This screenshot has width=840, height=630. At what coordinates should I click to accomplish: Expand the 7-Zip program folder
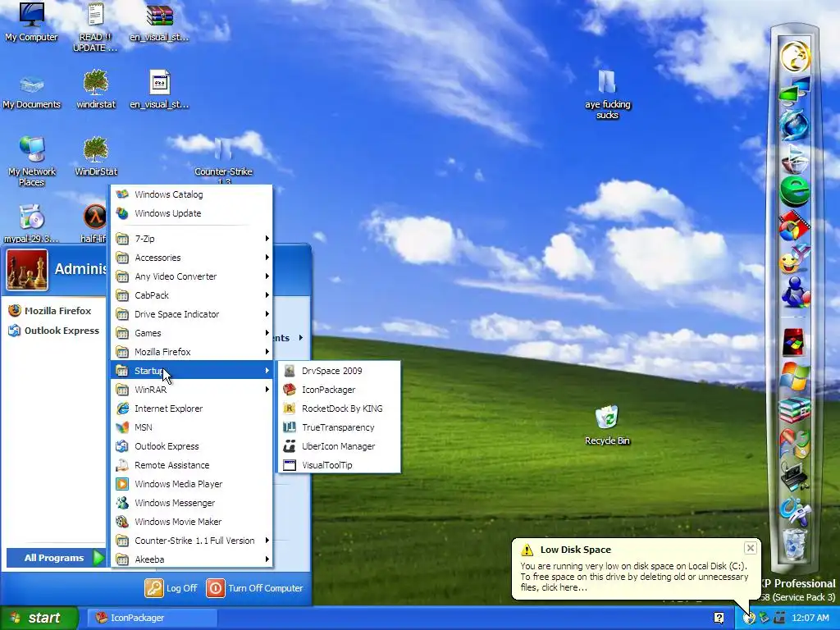[x=192, y=239]
